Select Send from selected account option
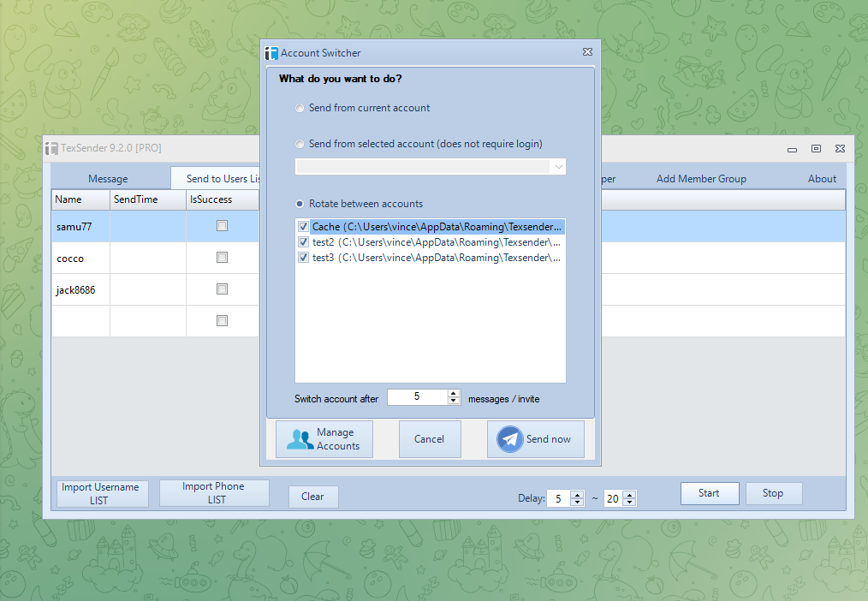This screenshot has width=868, height=601. 300,144
